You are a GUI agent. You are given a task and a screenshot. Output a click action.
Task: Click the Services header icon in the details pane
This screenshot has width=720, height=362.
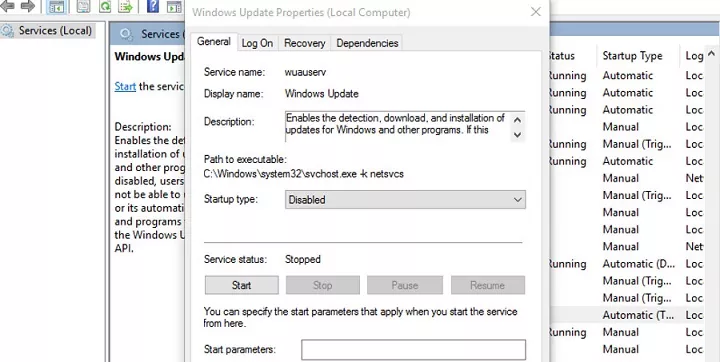126,34
